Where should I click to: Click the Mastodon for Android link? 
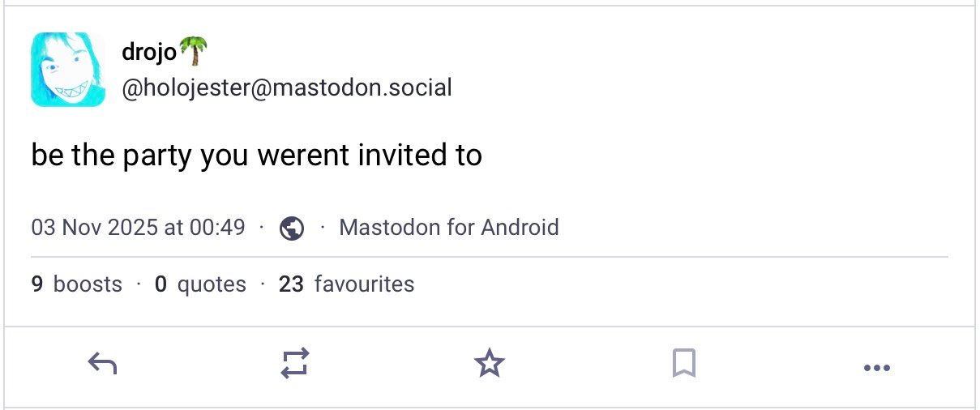tap(449, 228)
